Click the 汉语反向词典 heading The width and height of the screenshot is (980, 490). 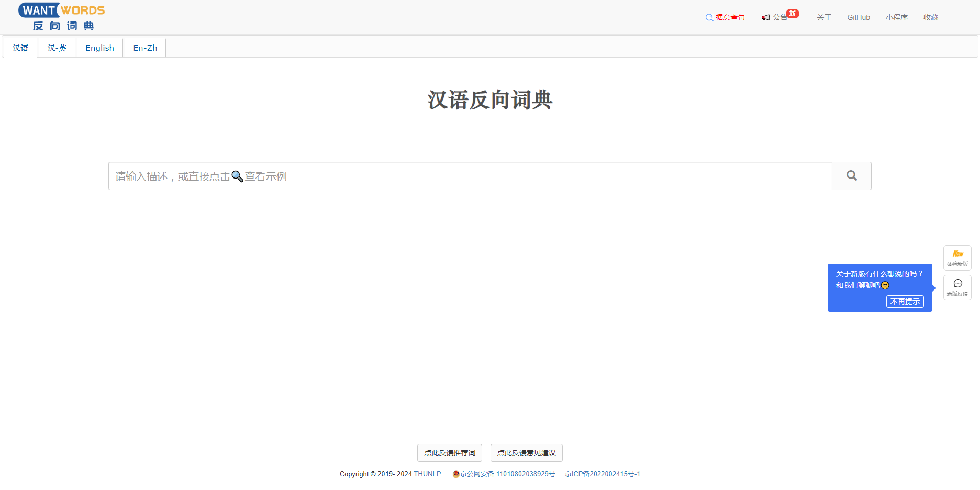(x=490, y=100)
